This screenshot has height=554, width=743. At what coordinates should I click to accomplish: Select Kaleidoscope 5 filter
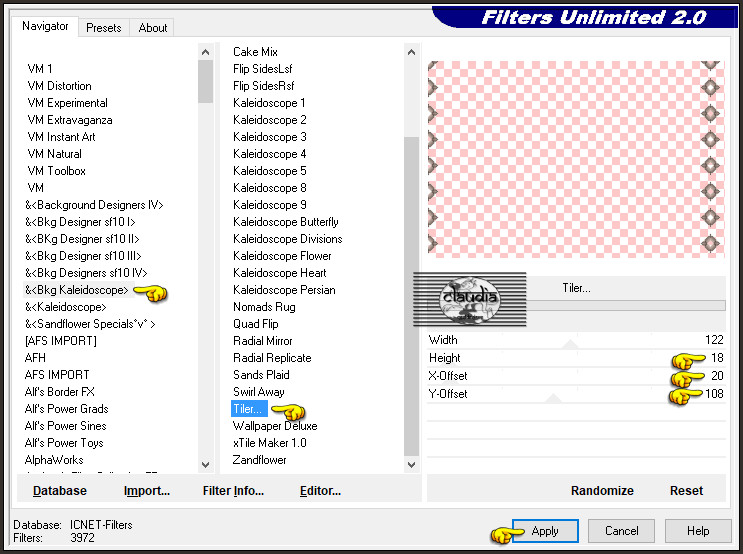click(270, 171)
